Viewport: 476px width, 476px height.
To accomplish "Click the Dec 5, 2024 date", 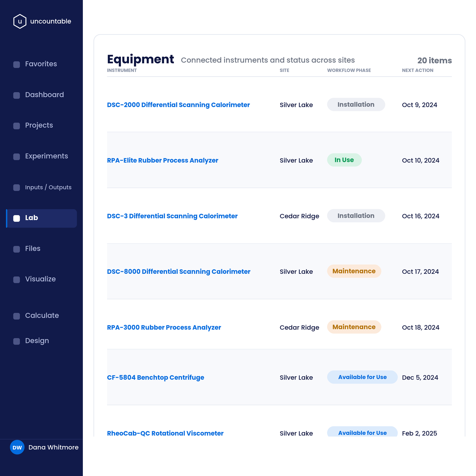I will (x=420, y=378).
